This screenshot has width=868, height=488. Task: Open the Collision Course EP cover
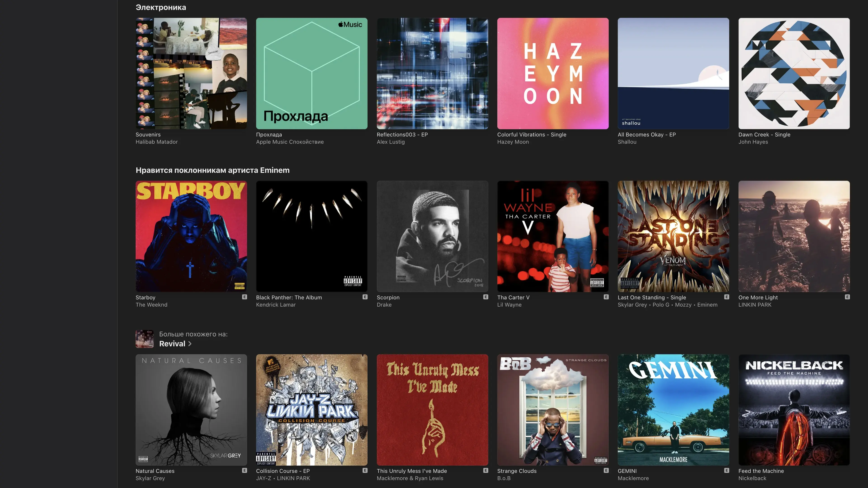tap(311, 410)
